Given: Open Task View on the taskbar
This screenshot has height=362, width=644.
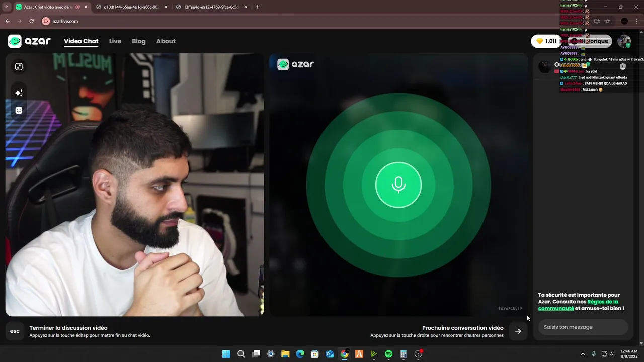Looking at the screenshot, I should point(256,354).
